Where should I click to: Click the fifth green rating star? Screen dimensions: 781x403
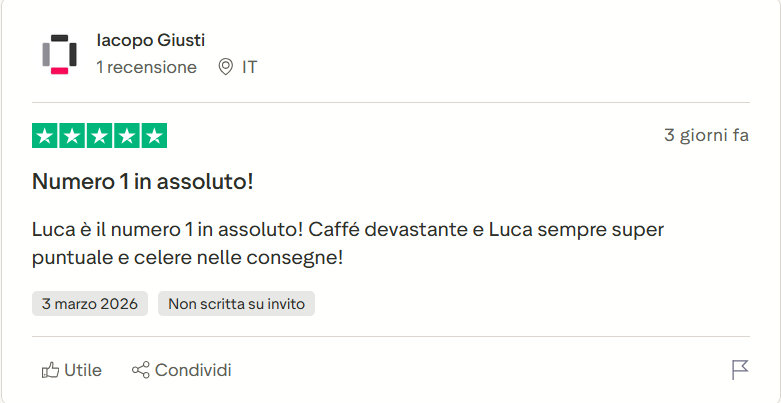pyautogui.click(x=154, y=136)
